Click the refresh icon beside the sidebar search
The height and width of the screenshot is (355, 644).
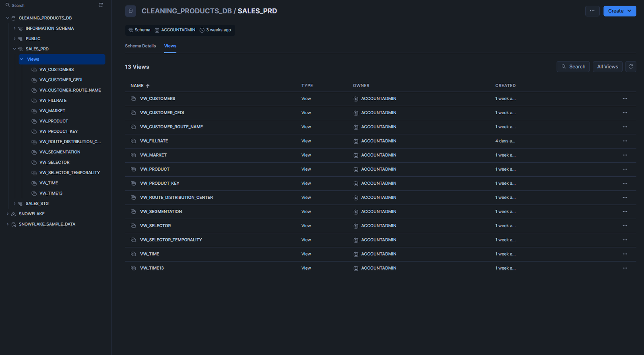click(101, 5)
